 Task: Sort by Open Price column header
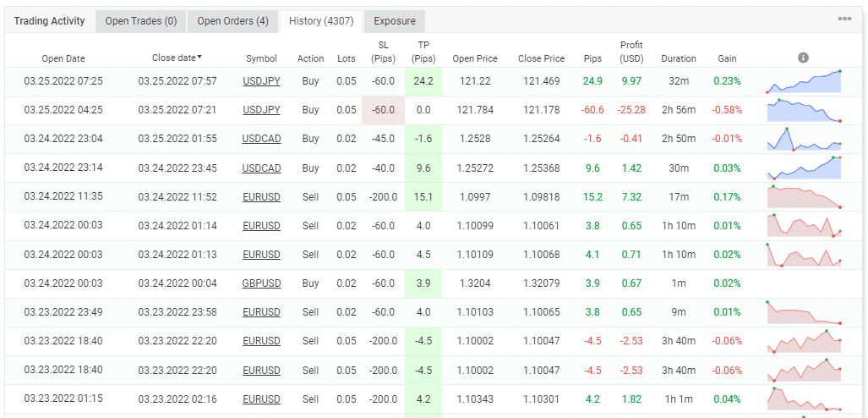475,58
